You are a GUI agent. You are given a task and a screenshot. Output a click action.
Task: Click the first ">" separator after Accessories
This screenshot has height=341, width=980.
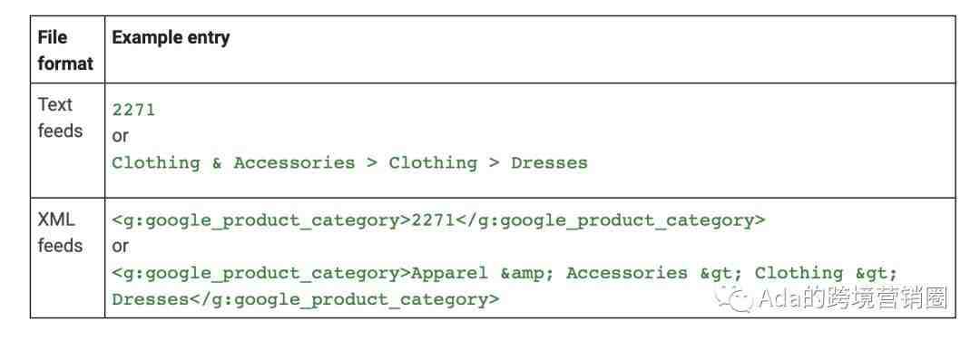tap(372, 163)
